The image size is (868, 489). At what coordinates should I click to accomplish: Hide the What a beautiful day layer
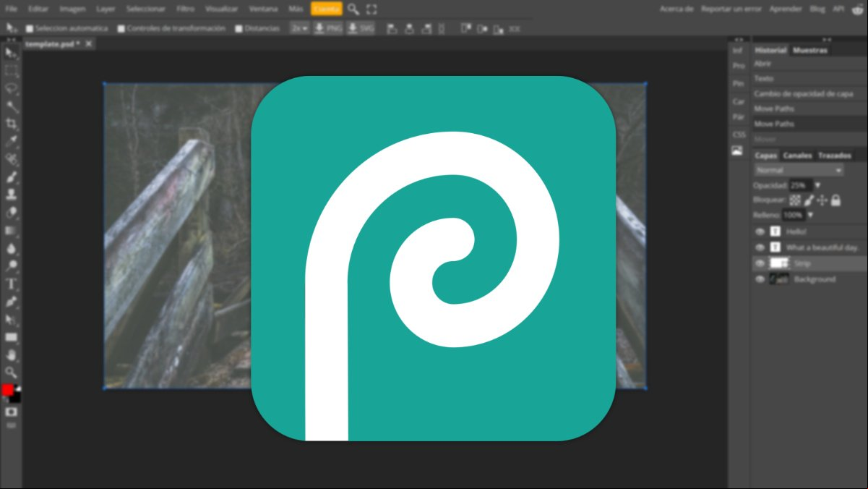point(760,247)
